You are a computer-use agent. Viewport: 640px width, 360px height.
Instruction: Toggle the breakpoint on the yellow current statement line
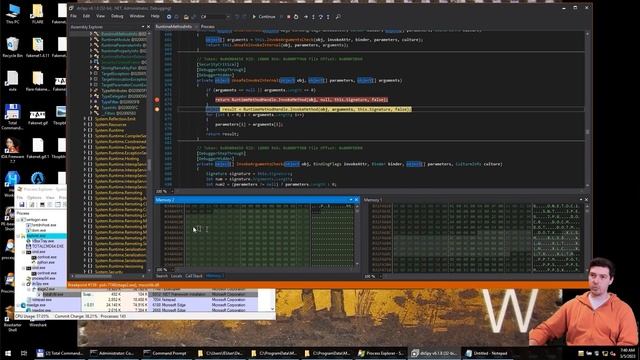click(x=157, y=109)
